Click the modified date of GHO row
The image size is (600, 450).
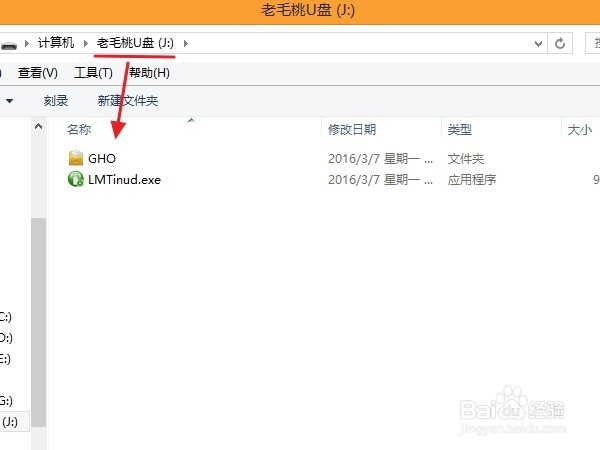point(380,158)
